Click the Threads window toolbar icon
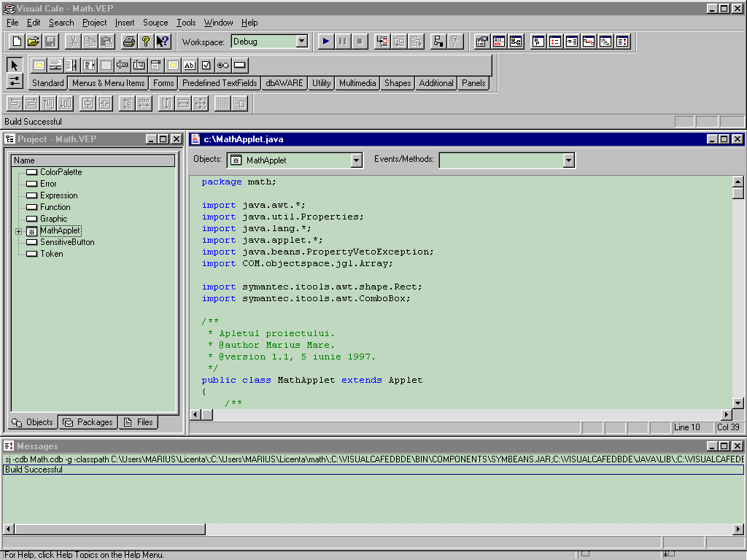The width and height of the screenshot is (747, 560). coord(605,42)
